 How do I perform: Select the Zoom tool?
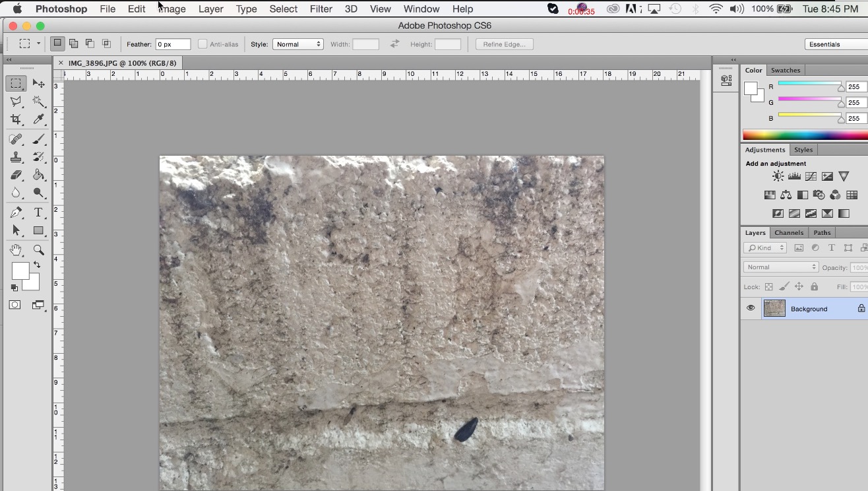pyautogui.click(x=39, y=250)
